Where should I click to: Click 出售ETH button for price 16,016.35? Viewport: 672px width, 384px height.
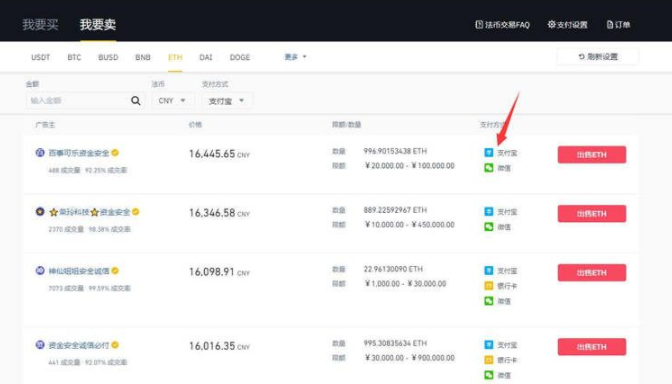coord(591,347)
